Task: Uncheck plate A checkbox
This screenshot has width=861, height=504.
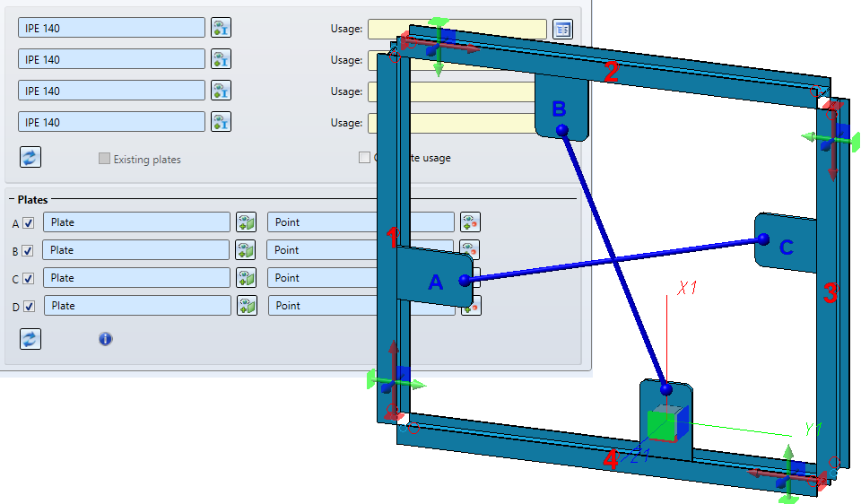Action: (x=29, y=223)
